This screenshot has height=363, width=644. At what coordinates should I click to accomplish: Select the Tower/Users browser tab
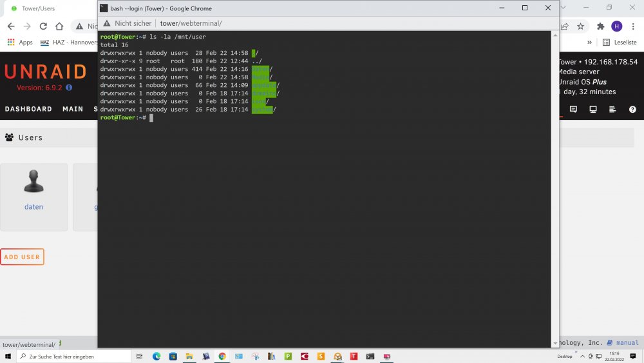(38, 8)
